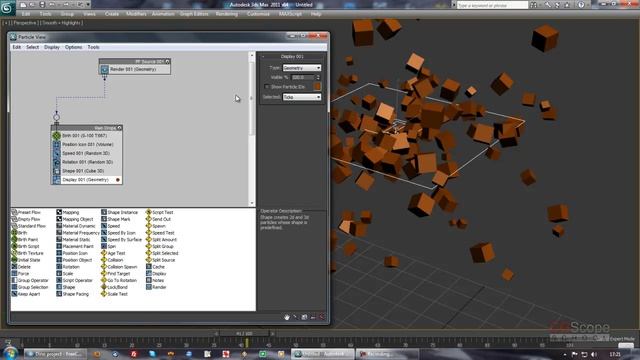Switch to the Recording taskbar window
Screen dimensions: 640x360
click(x=386, y=354)
